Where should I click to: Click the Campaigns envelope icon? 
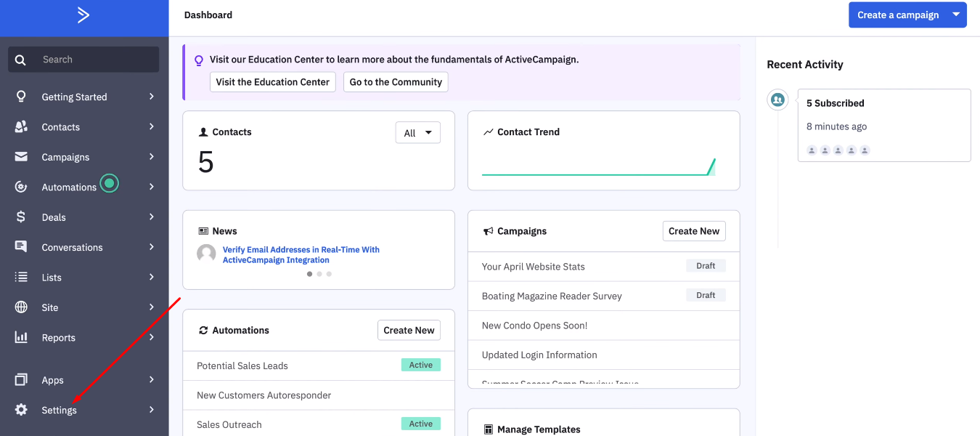[21, 157]
